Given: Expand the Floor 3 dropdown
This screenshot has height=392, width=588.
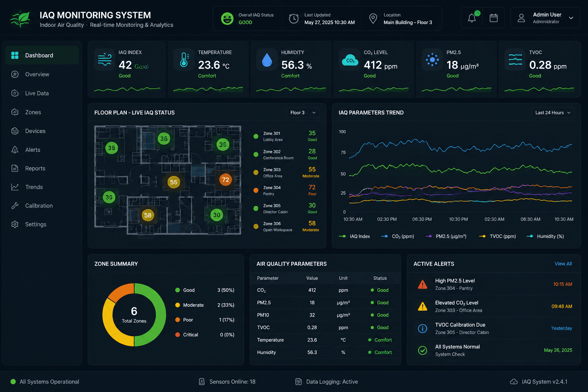Looking at the screenshot, I should 303,113.
